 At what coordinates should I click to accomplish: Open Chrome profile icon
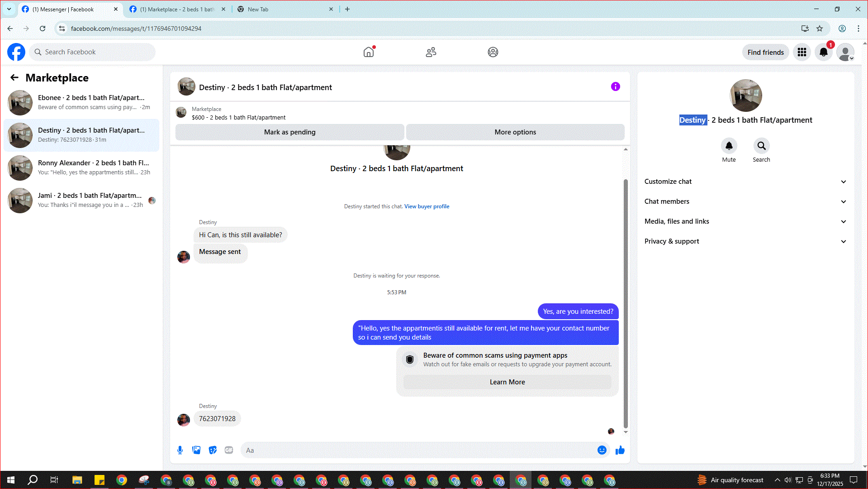842,29
